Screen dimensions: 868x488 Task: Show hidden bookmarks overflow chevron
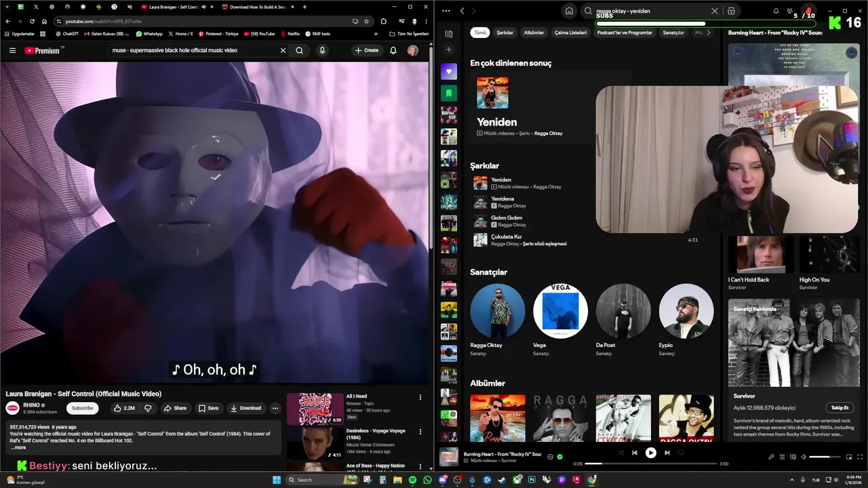376,33
